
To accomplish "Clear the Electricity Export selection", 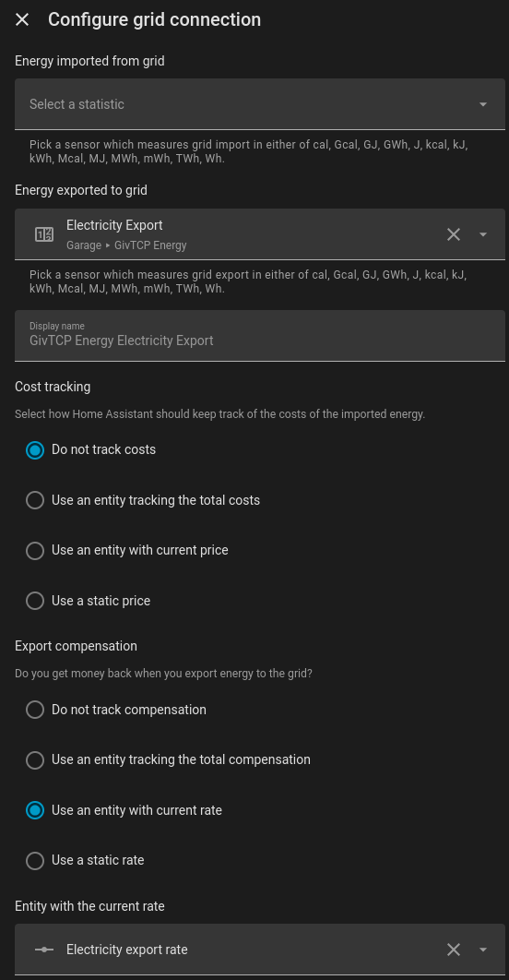I will (454, 234).
